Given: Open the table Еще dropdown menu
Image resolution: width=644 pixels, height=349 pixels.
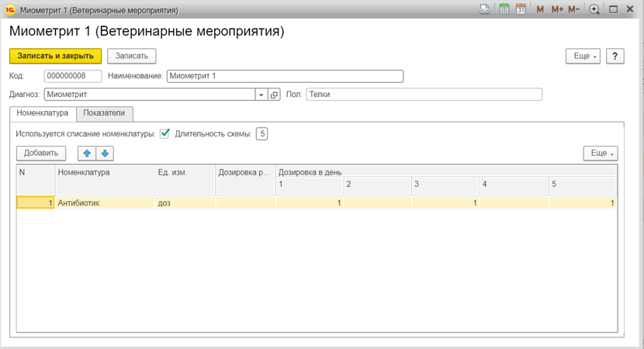Looking at the screenshot, I should tap(601, 153).
